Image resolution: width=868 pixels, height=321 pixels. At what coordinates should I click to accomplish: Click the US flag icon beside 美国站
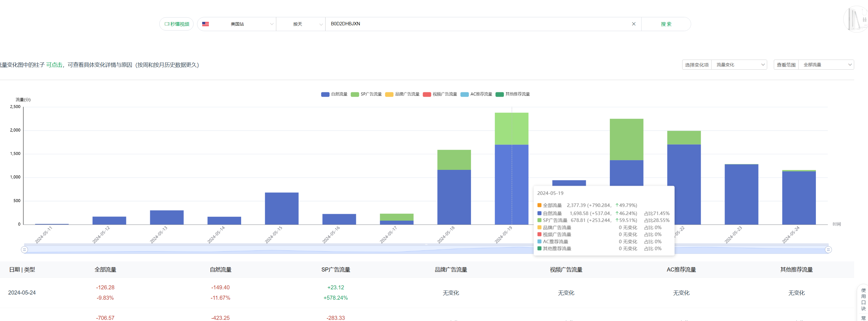[205, 24]
